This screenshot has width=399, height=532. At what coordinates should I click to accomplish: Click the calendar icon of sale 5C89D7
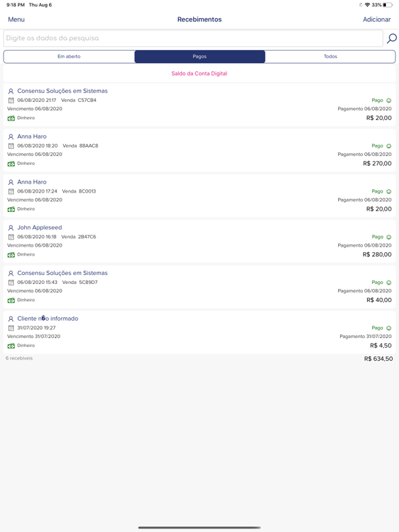click(x=11, y=283)
